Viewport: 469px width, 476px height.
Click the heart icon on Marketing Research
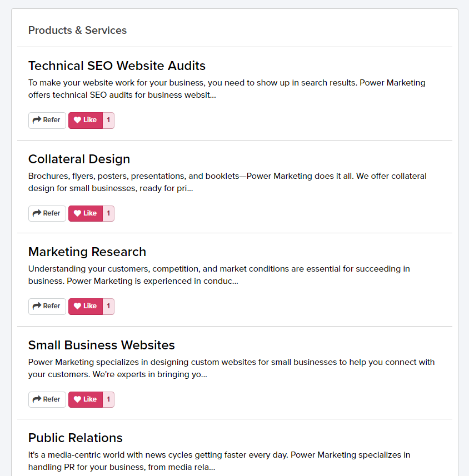[77, 306]
